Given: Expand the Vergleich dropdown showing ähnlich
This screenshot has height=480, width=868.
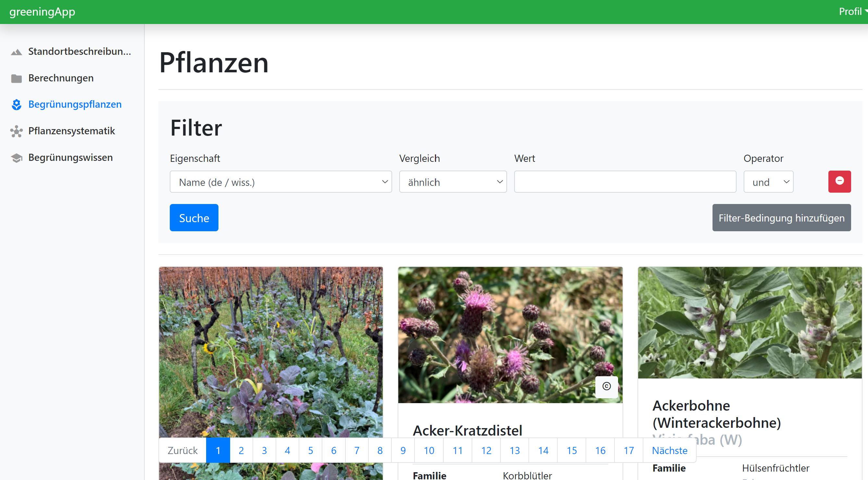Looking at the screenshot, I should pos(453,182).
